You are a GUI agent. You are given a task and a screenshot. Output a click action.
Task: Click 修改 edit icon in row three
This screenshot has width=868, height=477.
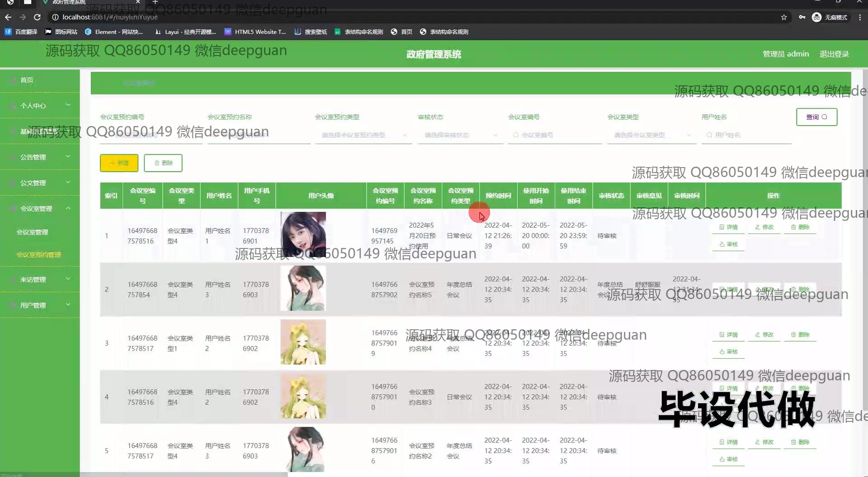coord(764,335)
